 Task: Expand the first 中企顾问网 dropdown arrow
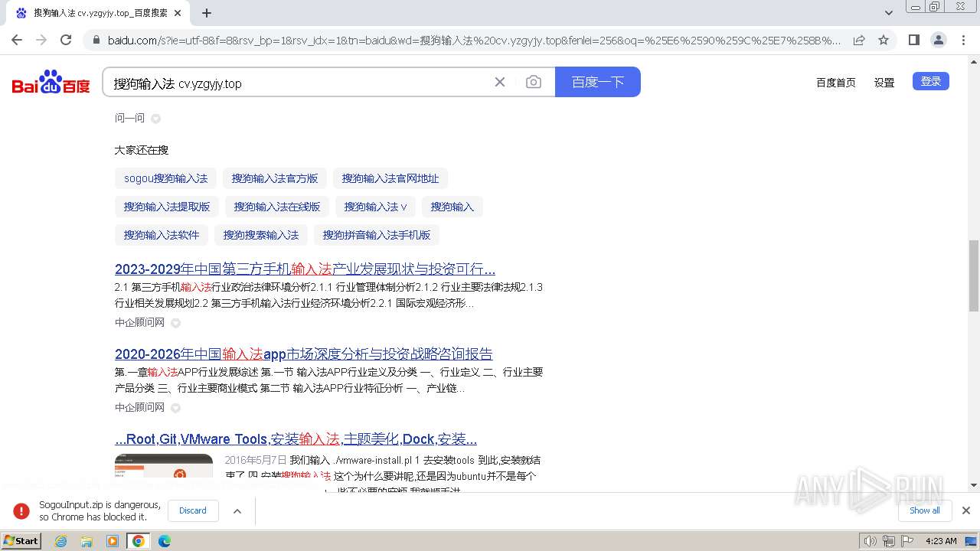click(x=175, y=323)
